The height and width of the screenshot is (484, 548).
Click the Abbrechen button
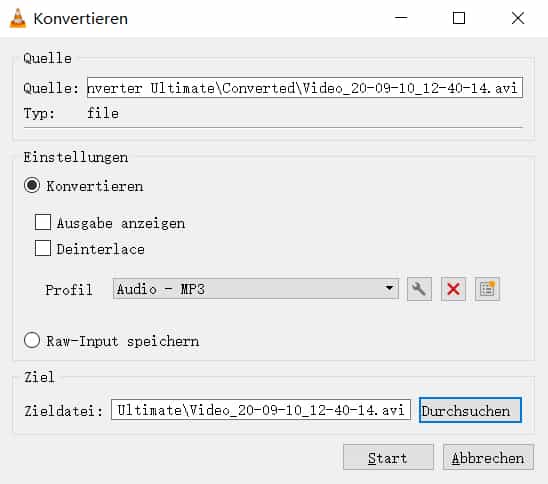[x=488, y=457]
